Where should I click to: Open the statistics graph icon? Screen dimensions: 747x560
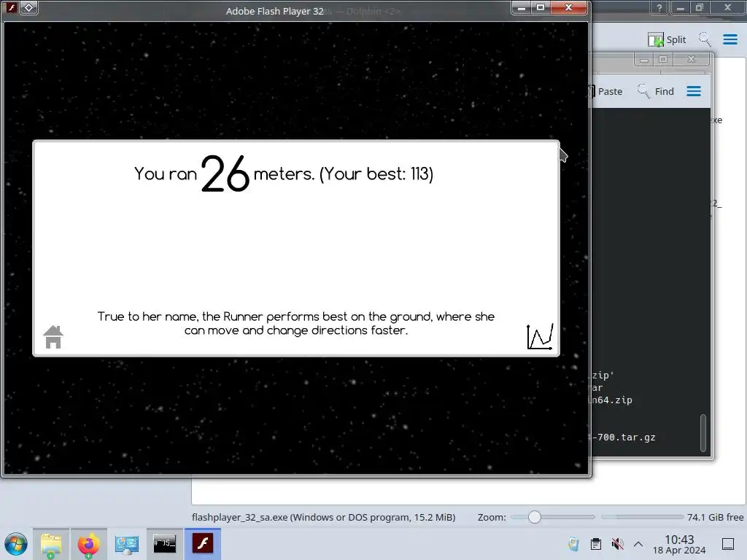[x=540, y=336]
